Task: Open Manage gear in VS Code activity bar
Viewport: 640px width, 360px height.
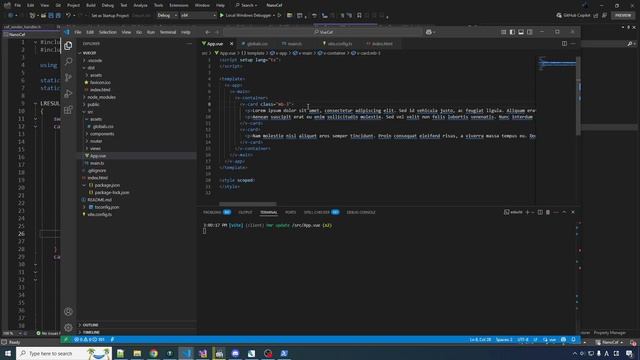Action: click(68, 327)
